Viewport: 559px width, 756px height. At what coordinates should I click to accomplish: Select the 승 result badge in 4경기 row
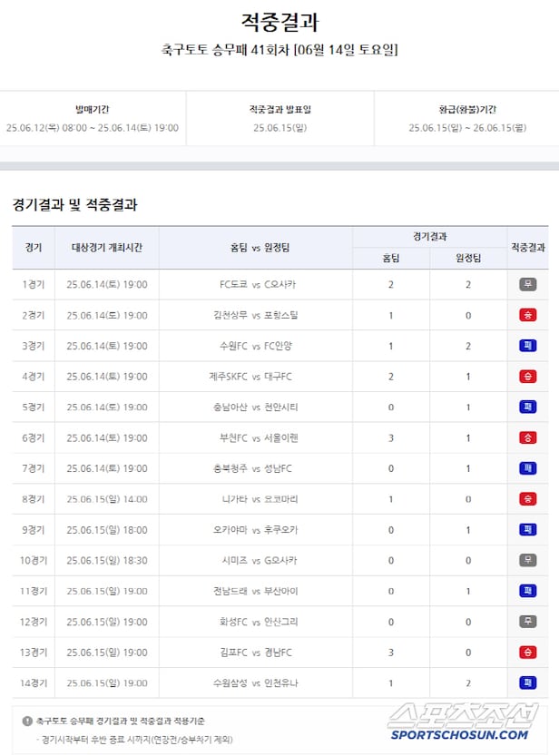[527, 377]
